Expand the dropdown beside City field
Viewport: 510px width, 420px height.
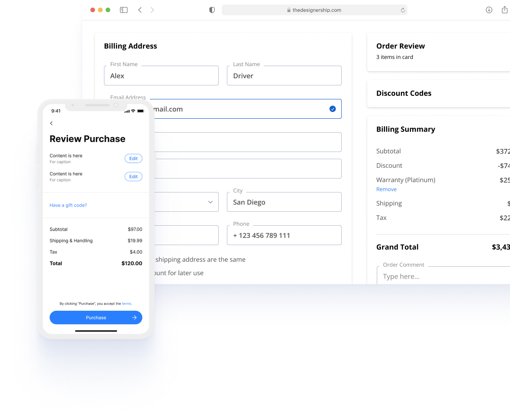pyautogui.click(x=210, y=202)
